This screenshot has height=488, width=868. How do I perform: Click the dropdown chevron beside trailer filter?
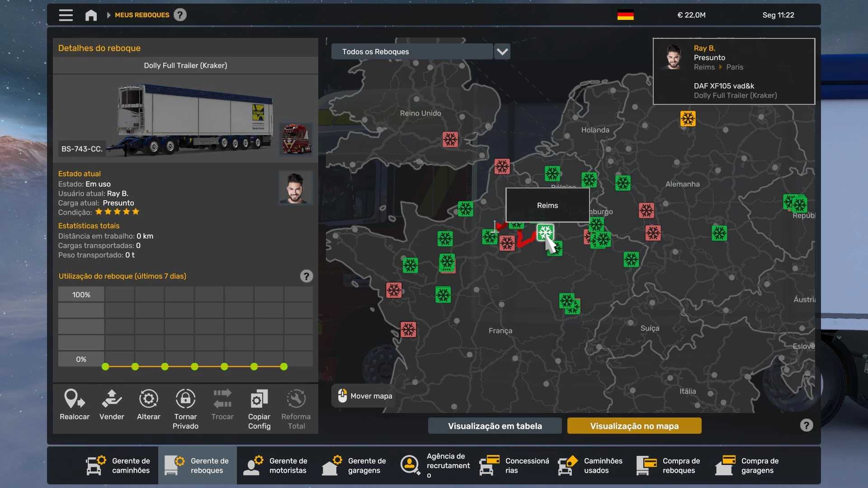[502, 52]
